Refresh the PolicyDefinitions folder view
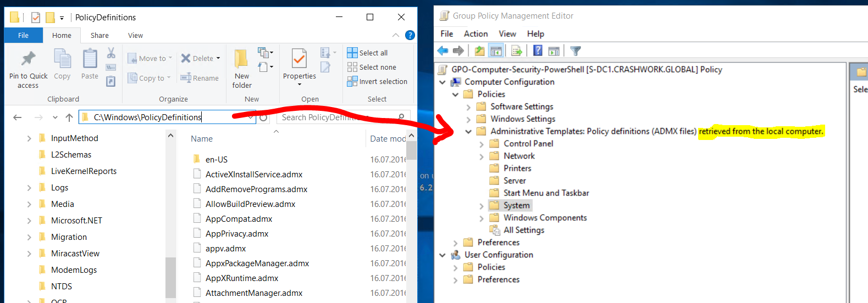 tap(263, 117)
